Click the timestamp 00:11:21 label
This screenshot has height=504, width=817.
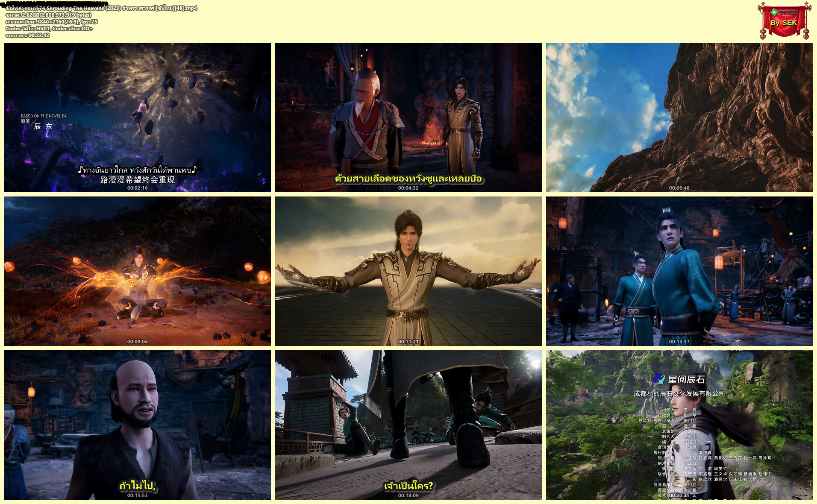[x=408, y=342]
